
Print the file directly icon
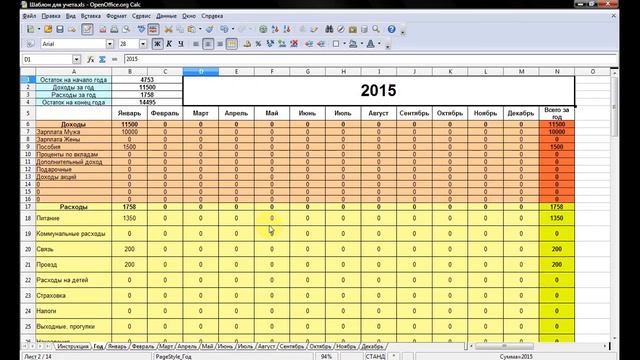point(114,29)
